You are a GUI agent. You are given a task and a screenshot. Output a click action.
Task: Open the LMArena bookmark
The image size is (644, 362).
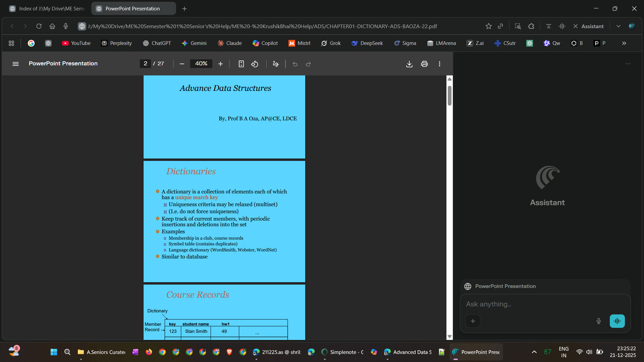coord(442,43)
